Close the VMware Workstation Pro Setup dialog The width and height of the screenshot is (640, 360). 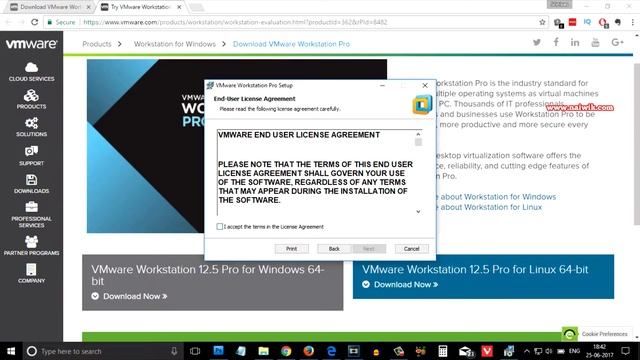click(x=425, y=85)
